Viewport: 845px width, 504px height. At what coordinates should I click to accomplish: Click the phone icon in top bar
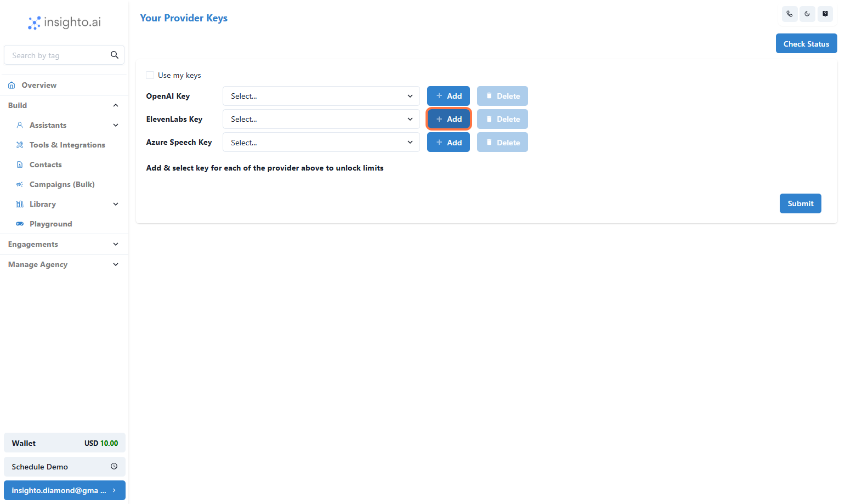(790, 14)
